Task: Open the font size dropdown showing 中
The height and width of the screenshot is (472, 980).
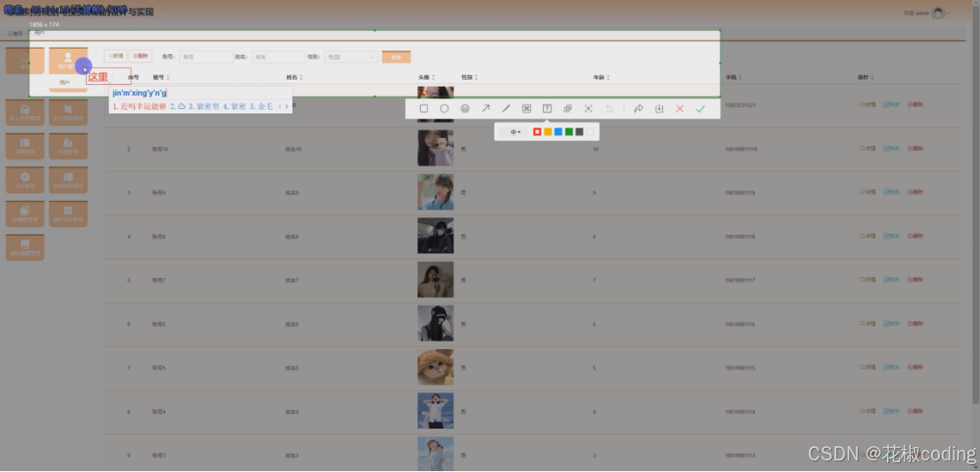Action: coord(515,132)
